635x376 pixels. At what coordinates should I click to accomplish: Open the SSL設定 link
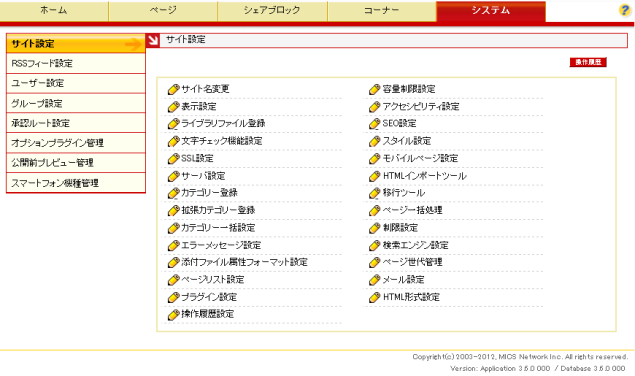[x=197, y=158]
